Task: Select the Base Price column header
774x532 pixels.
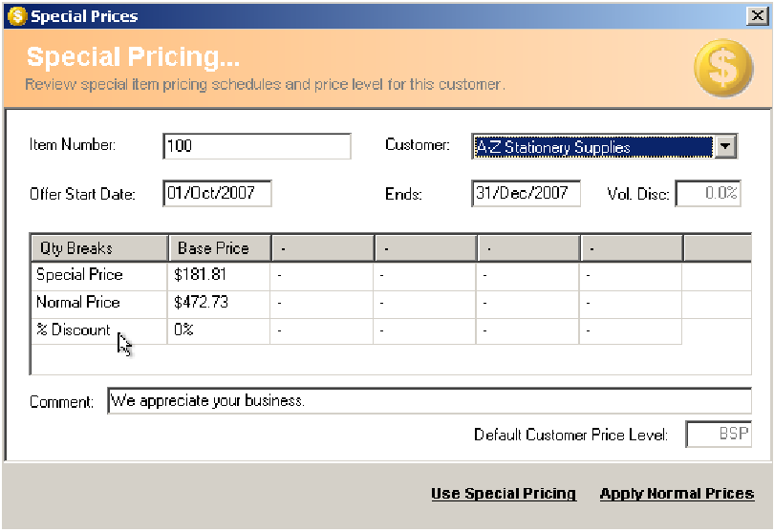Action: pos(220,247)
